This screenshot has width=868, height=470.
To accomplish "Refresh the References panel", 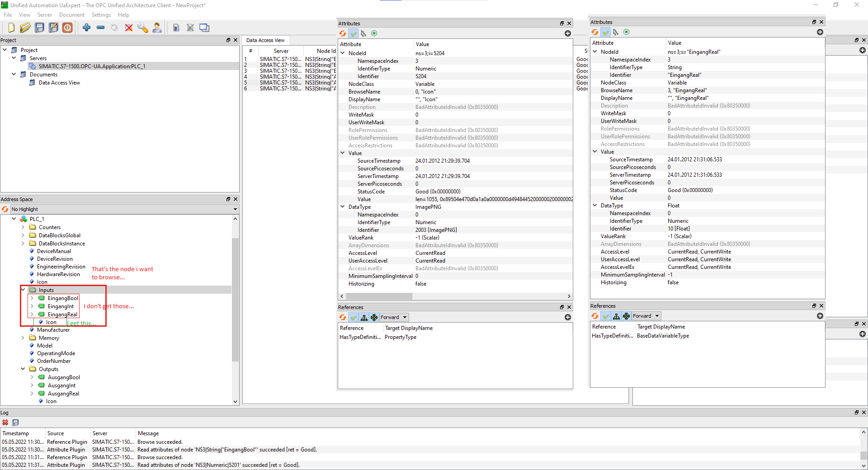I will [x=342, y=317].
